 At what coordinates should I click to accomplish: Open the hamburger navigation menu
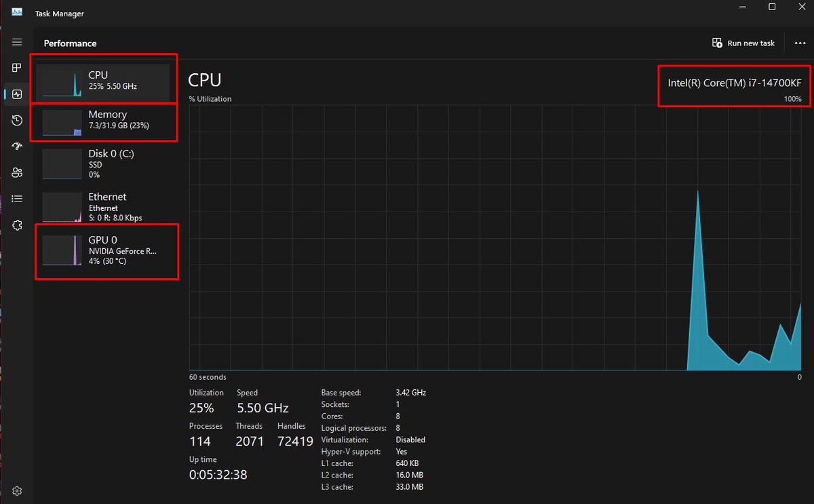coord(17,42)
